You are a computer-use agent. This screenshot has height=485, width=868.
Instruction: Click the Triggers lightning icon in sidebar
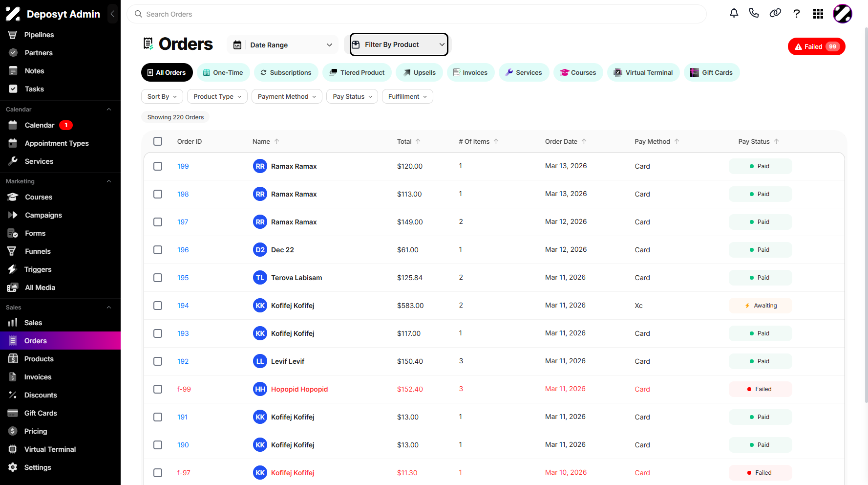pos(12,269)
